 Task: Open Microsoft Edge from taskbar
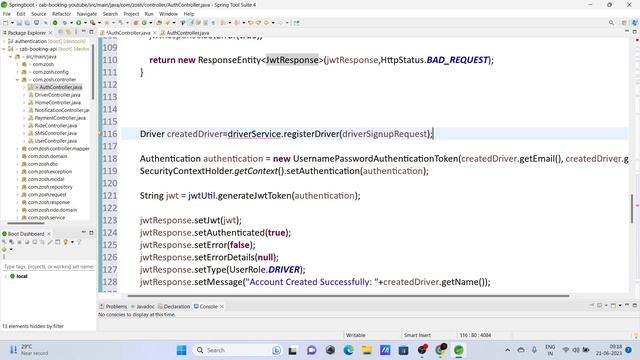coord(348,350)
